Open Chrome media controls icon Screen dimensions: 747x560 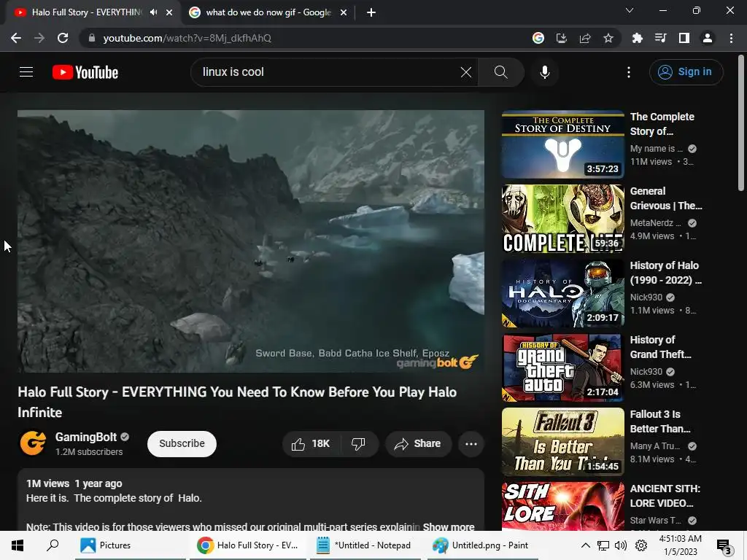[x=660, y=38]
